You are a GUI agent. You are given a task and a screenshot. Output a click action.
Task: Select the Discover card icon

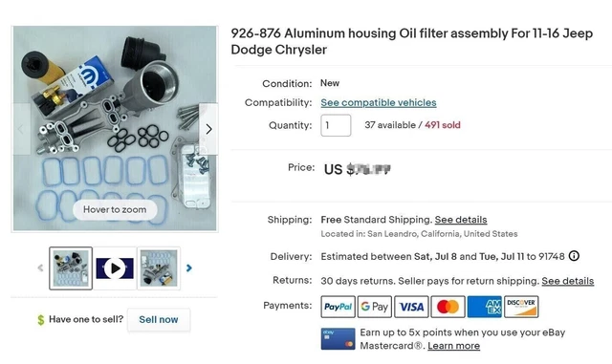point(521,307)
